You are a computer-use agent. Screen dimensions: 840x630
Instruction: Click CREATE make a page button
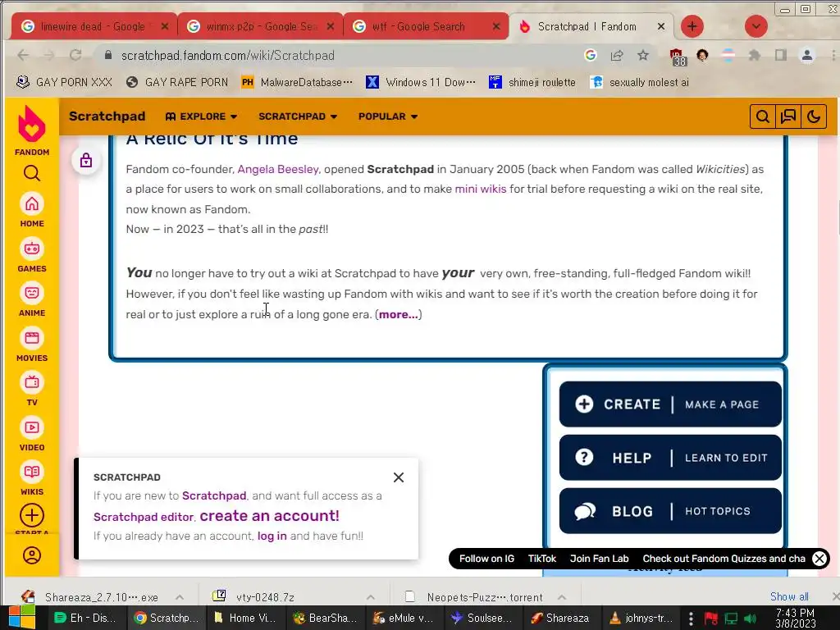(x=669, y=404)
